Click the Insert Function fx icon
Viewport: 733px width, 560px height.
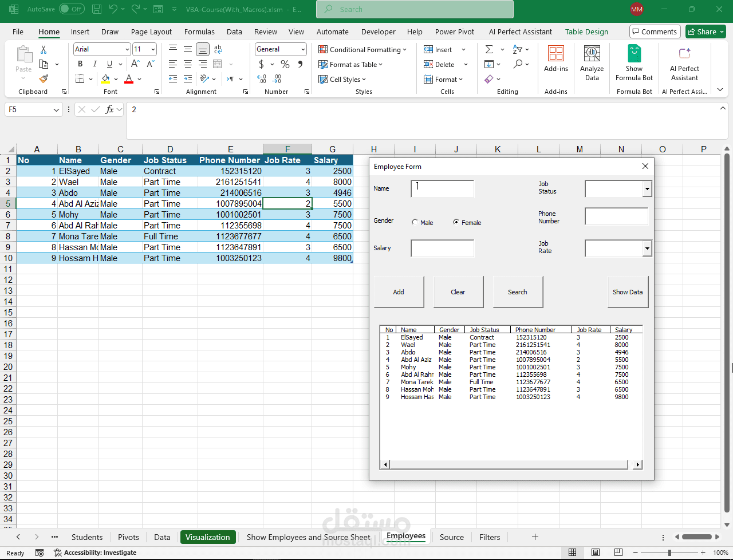109,109
